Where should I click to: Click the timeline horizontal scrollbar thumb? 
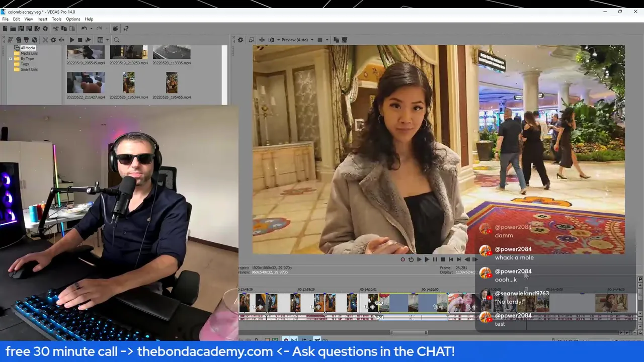[409, 332]
